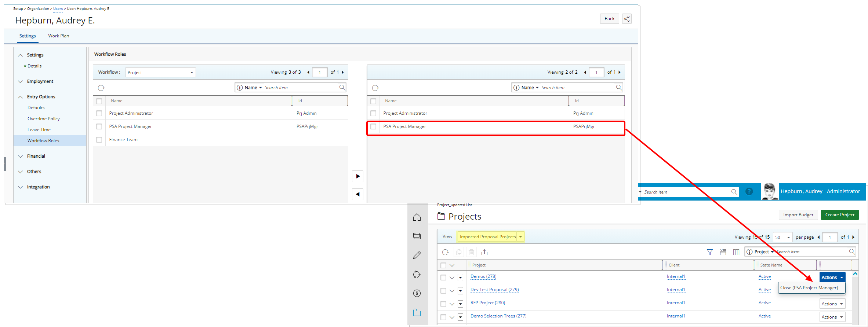The width and height of the screenshot is (868, 327).
Task: Click the export icon in Projects toolbar
Action: tap(484, 252)
